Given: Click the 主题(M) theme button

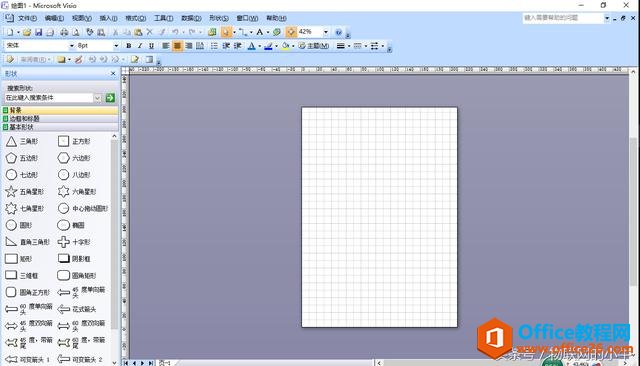Looking at the screenshot, I should pos(313,46).
